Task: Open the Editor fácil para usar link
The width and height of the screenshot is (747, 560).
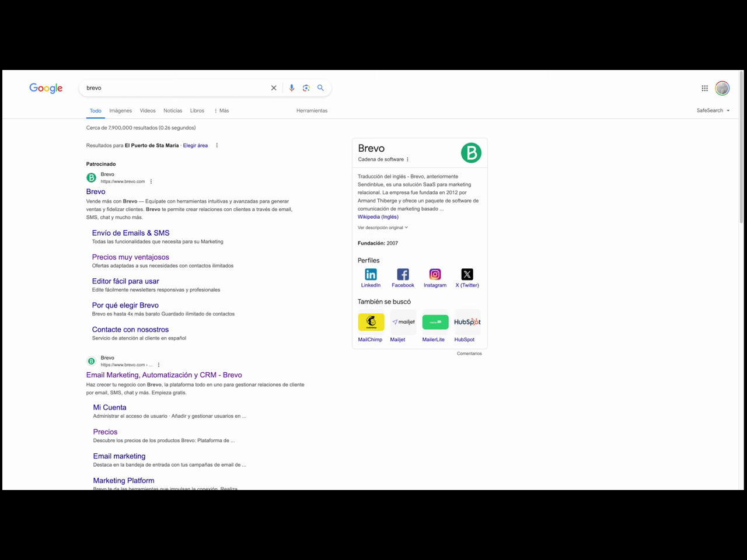Action: [x=125, y=281]
